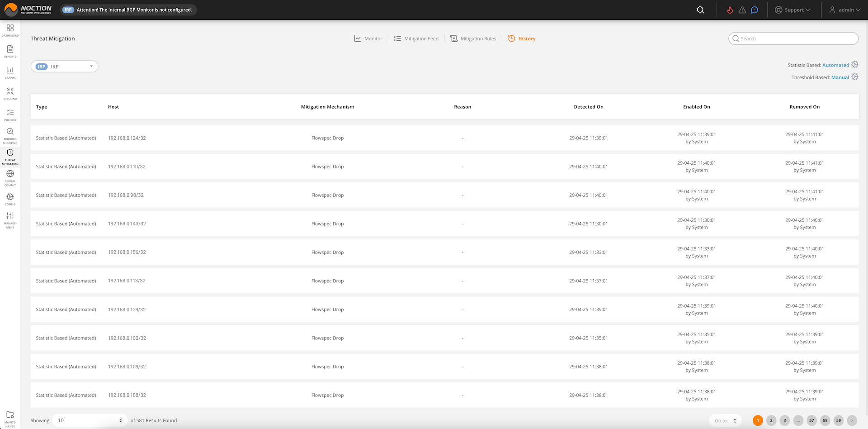Open the chat bubble icon in header

tap(755, 10)
